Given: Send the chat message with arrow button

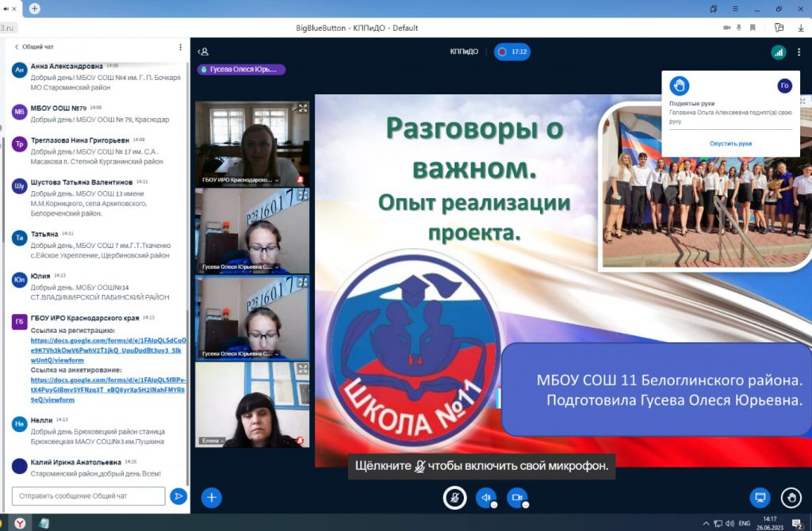Looking at the screenshot, I should pos(178,496).
